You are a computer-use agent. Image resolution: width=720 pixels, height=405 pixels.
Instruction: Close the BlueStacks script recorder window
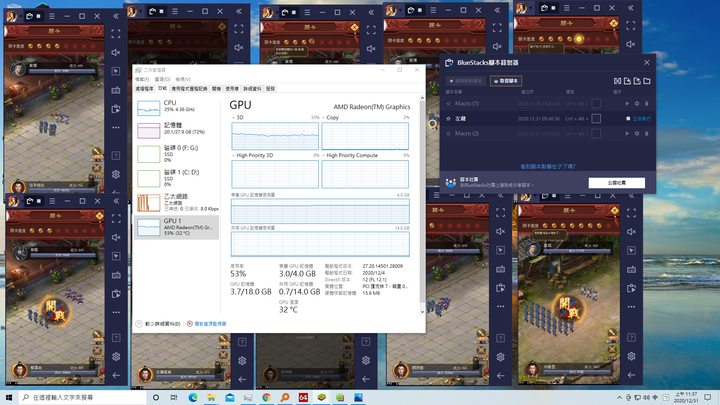click(647, 62)
